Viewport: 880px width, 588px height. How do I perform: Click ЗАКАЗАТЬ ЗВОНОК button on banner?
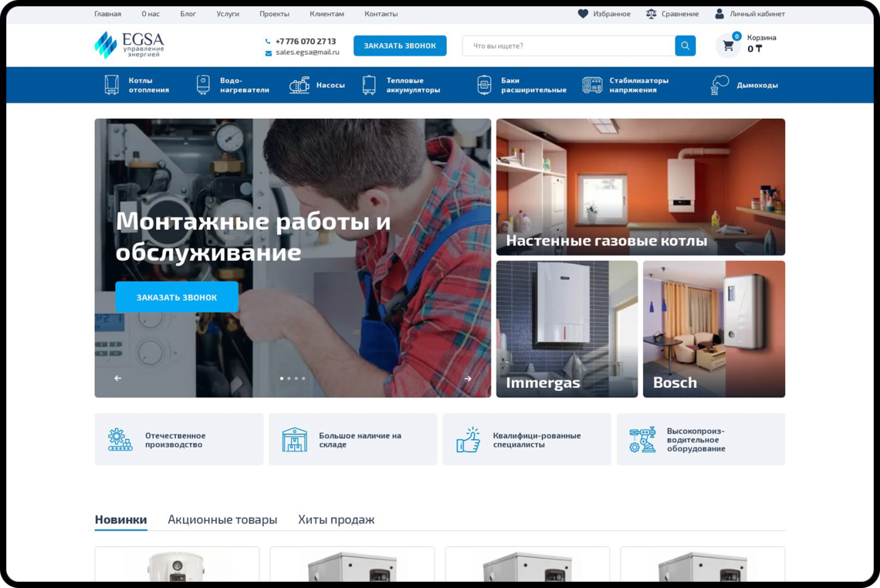click(177, 297)
